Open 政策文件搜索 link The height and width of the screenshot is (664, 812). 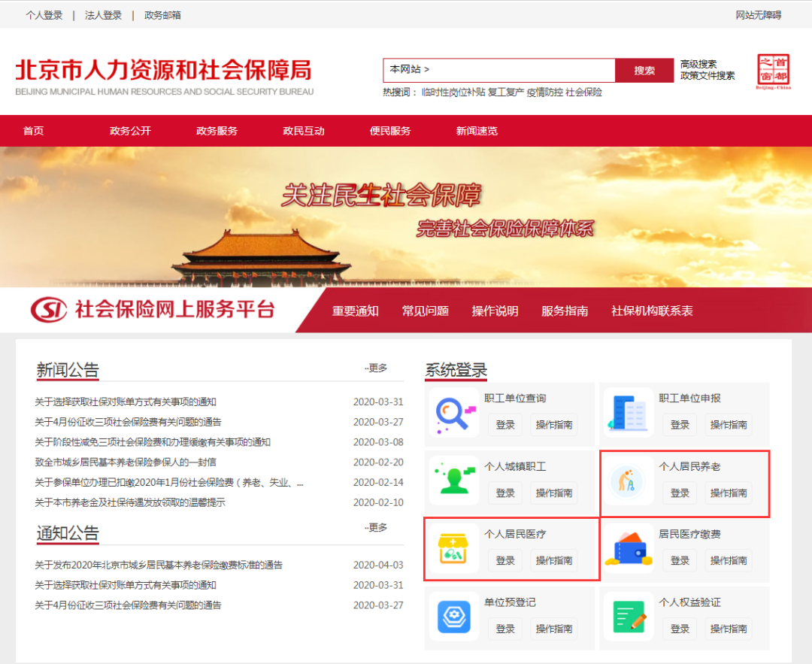coord(707,76)
